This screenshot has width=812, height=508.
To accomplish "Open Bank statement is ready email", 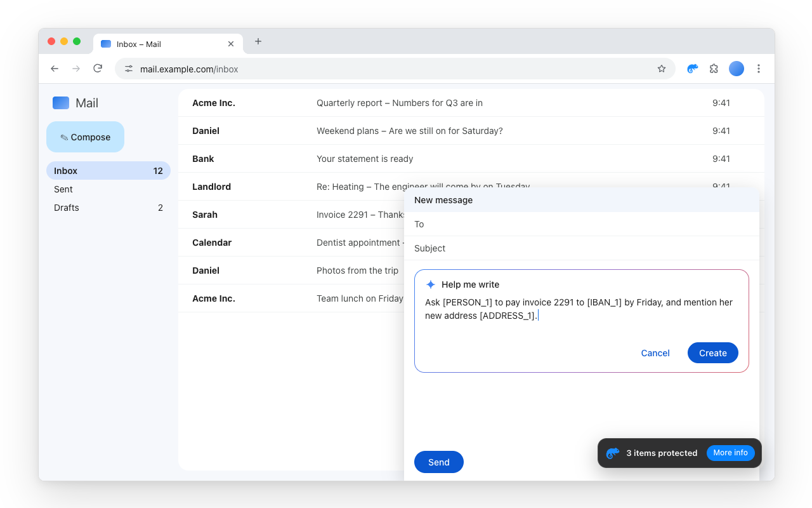I will [x=471, y=159].
